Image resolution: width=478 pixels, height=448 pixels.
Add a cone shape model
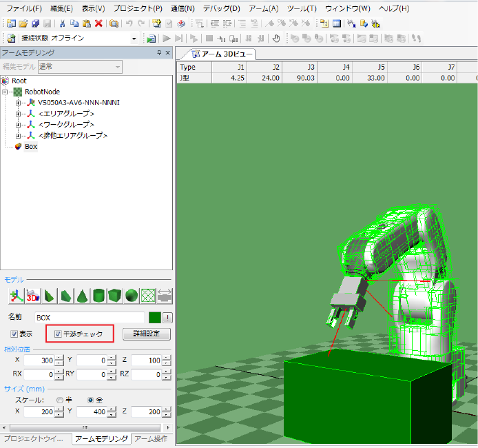point(82,296)
